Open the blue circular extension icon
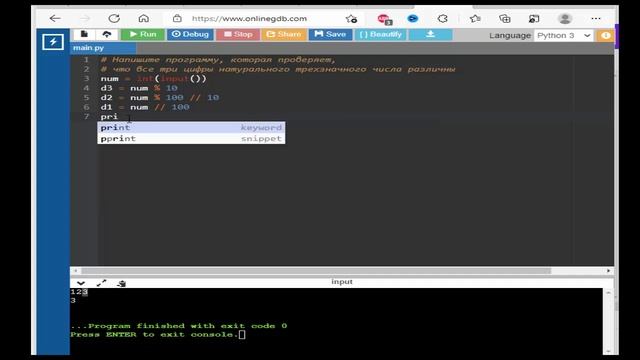The image size is (640, 360). click(x=413, y=18)
